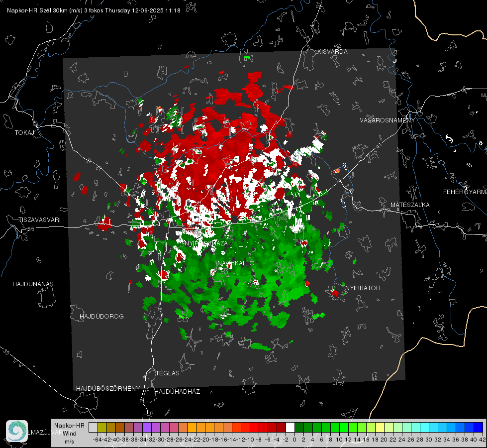Click the NYÍRBÁTOR town label
487x448 pixels.
pyautogui.click(x=363, y=288)
